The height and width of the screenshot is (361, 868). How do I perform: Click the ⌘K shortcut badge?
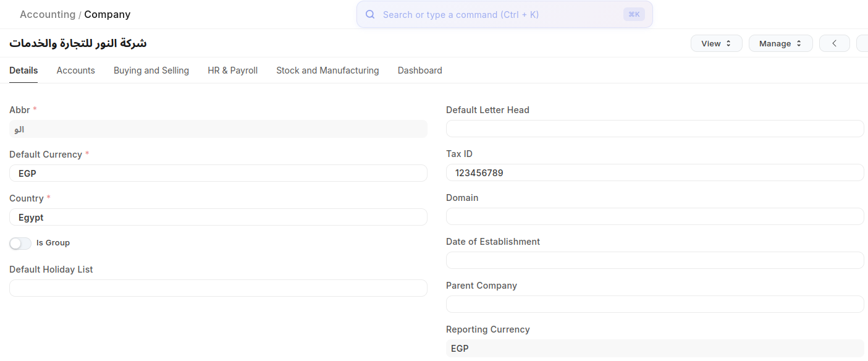634,14
